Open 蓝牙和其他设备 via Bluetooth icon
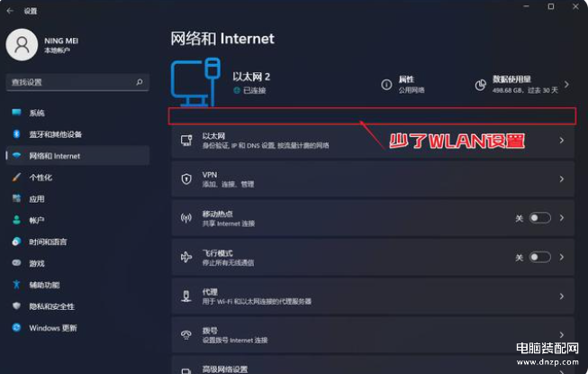588x374 pixels. (16, 134)
